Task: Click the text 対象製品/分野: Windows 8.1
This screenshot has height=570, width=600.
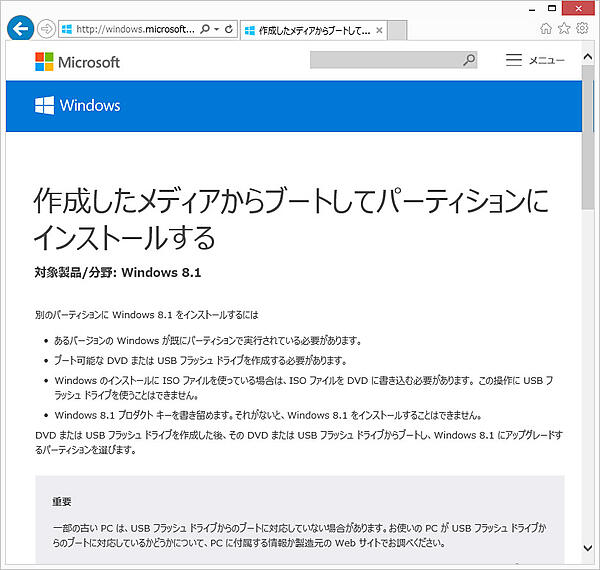Action: coord(118,273)
